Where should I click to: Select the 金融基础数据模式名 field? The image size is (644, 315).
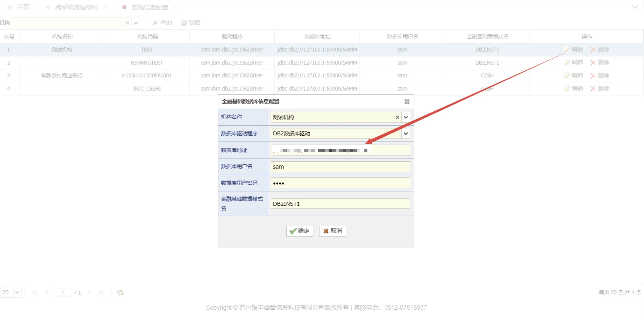point(340,204)
